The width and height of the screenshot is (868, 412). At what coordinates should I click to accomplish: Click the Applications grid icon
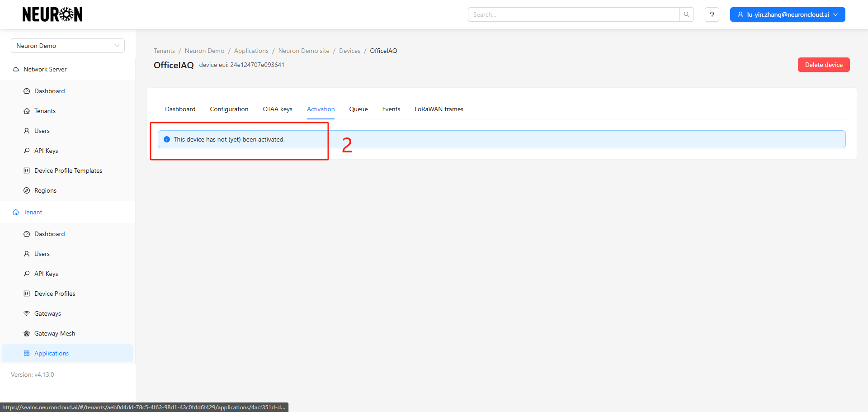tap(27, 353)
